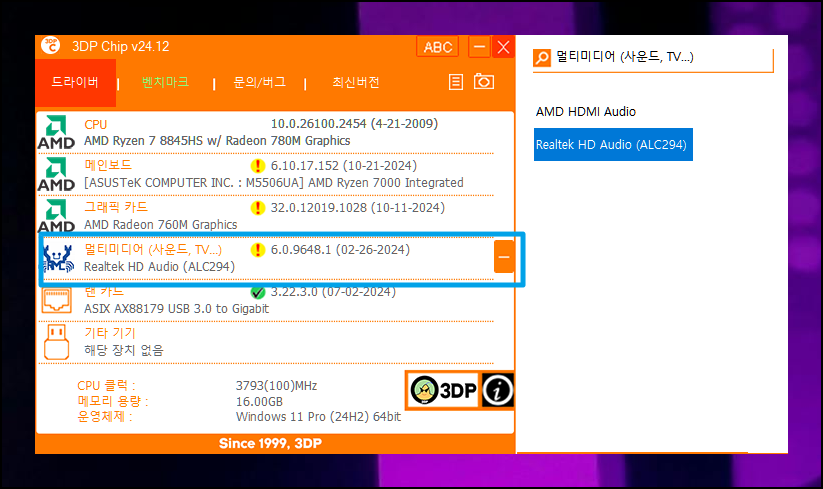Click the 3DP banner logo

[x=443, y=390]
